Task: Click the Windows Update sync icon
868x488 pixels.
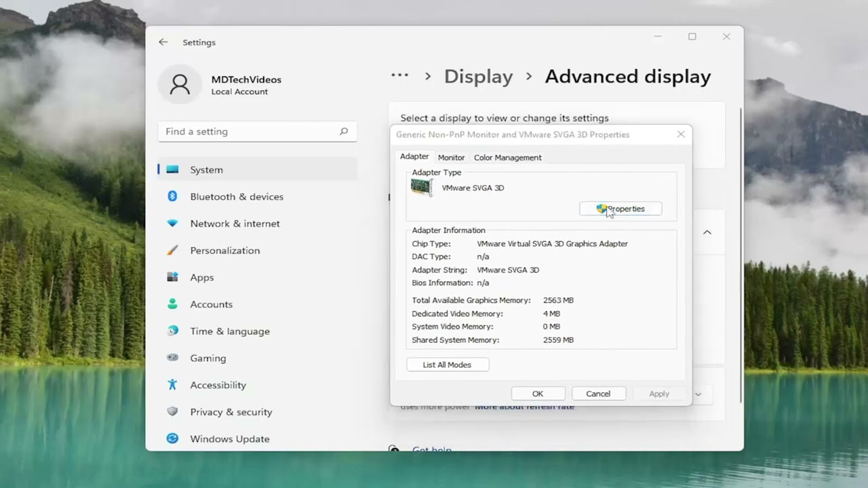Action: click(x=172, y=439)
